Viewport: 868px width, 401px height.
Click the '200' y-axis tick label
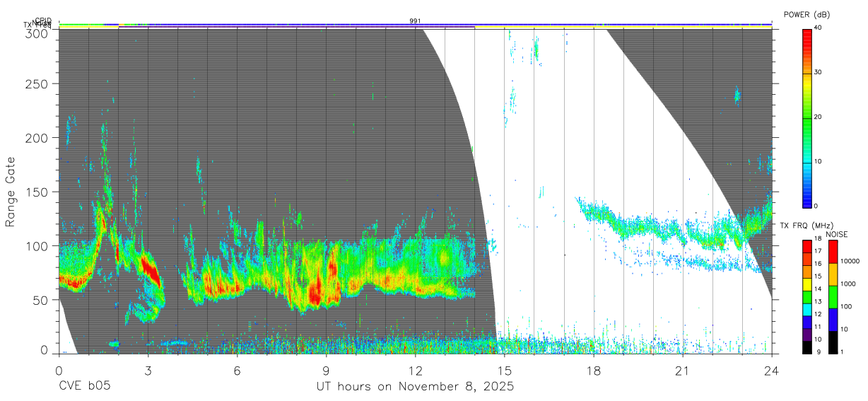[38, 138]
